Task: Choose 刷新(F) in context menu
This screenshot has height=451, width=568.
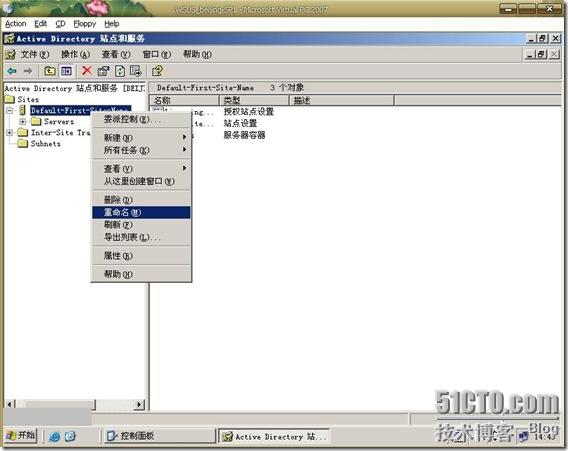Action: pos(141,225)
